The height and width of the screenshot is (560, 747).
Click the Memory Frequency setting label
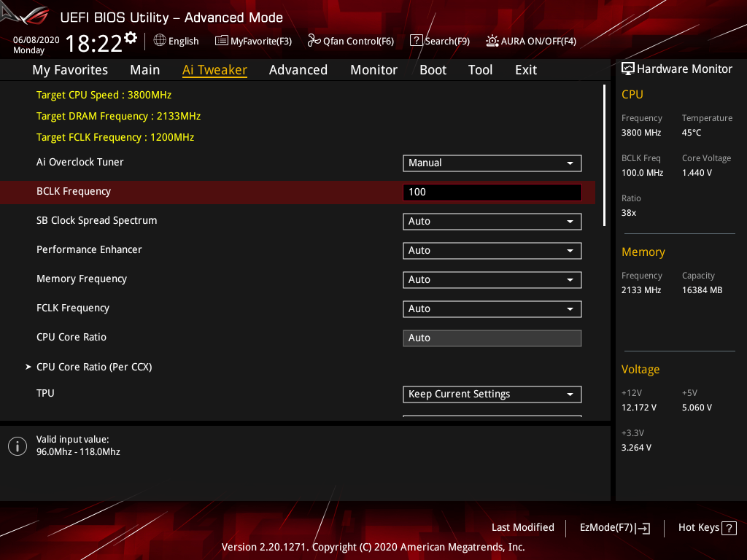tap(82, 279)
